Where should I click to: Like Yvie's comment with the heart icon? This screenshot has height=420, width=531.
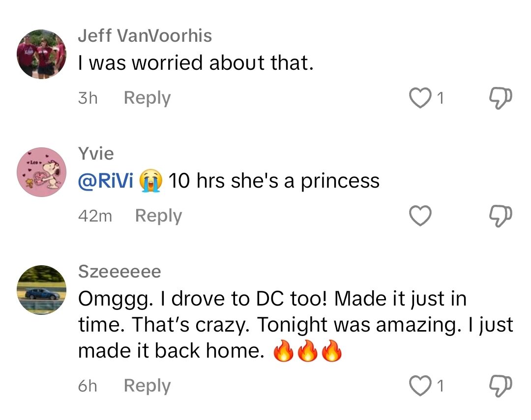point(421,215)
